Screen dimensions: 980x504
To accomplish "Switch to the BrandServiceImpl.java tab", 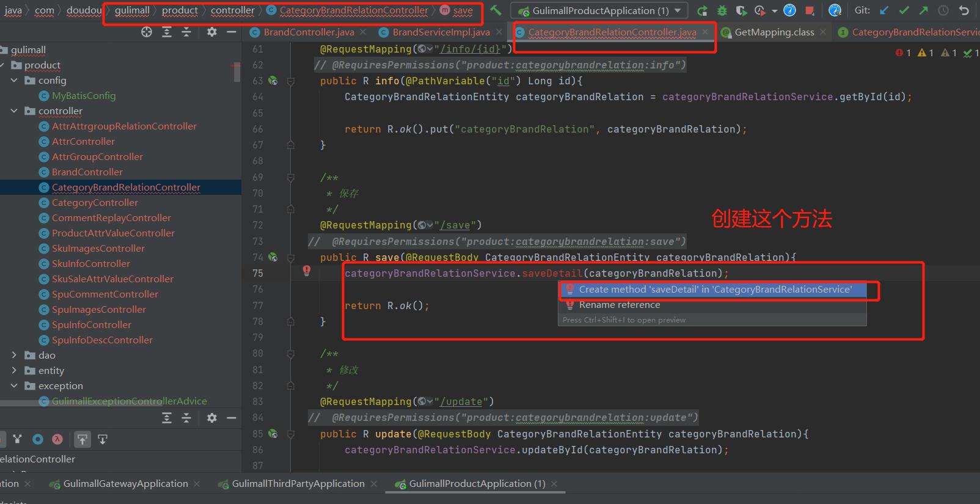I will [x=441, y=32].
